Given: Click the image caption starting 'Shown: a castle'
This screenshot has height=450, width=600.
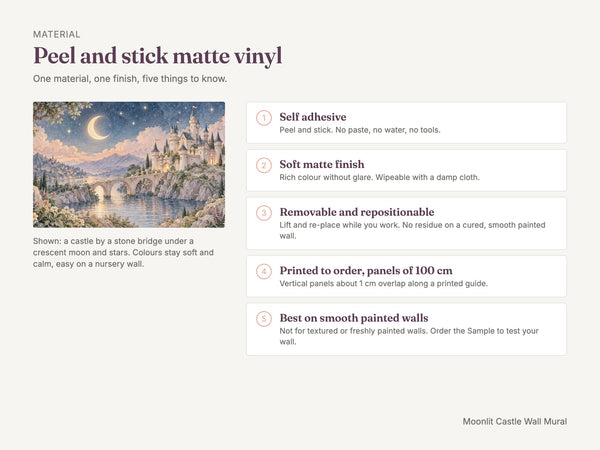Looking at the screenshot, I should [123, 253].
